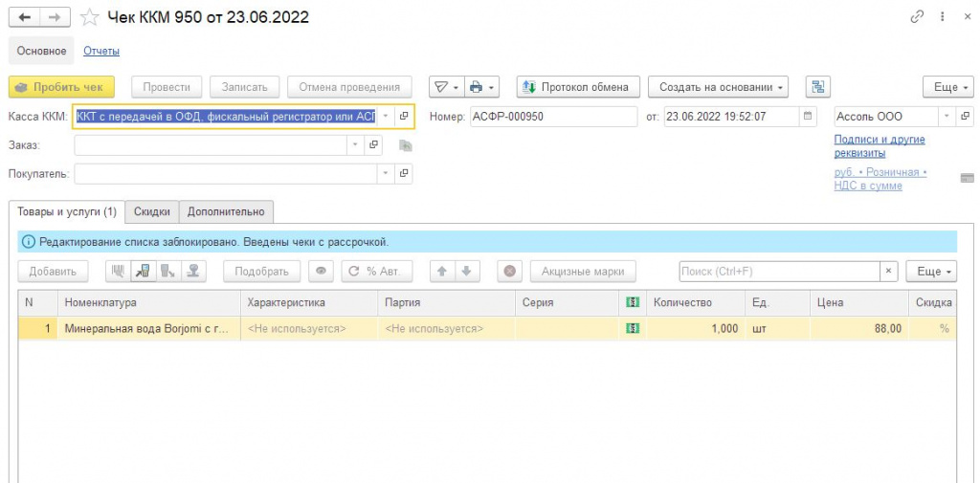Go back with the left arrow
This screenshot has width=980, height=483.
pyautogui.click(x=24, y=17)
